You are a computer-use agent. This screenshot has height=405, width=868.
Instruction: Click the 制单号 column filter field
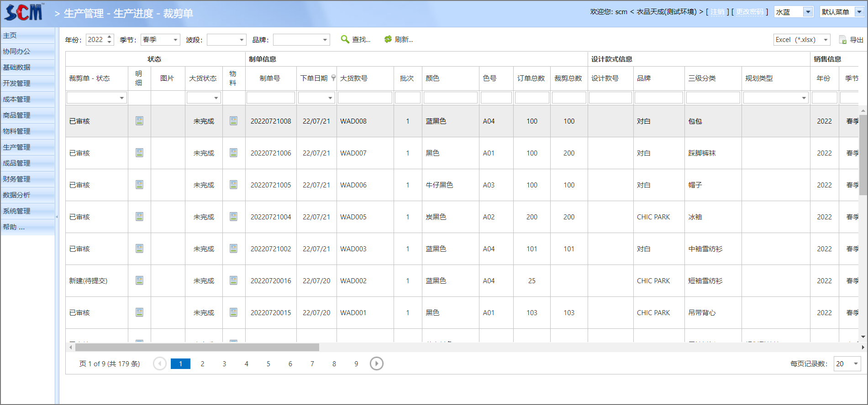(270, 98)
